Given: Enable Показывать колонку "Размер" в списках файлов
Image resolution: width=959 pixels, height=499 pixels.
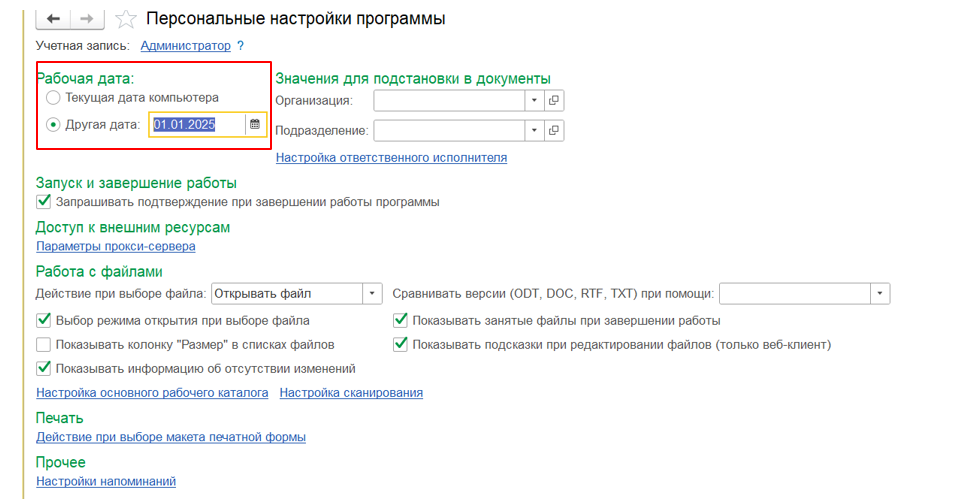Looking at the screenshot, I should click(43, 344).
